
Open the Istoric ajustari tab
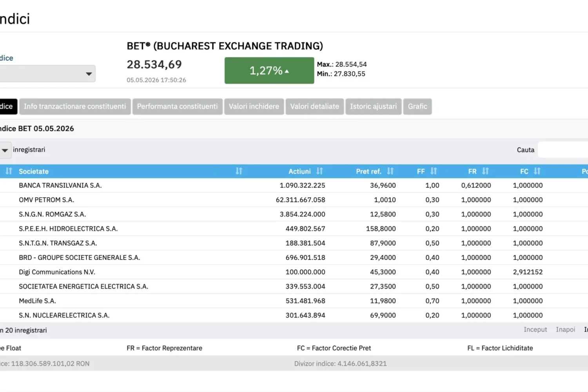coord(374,107)
